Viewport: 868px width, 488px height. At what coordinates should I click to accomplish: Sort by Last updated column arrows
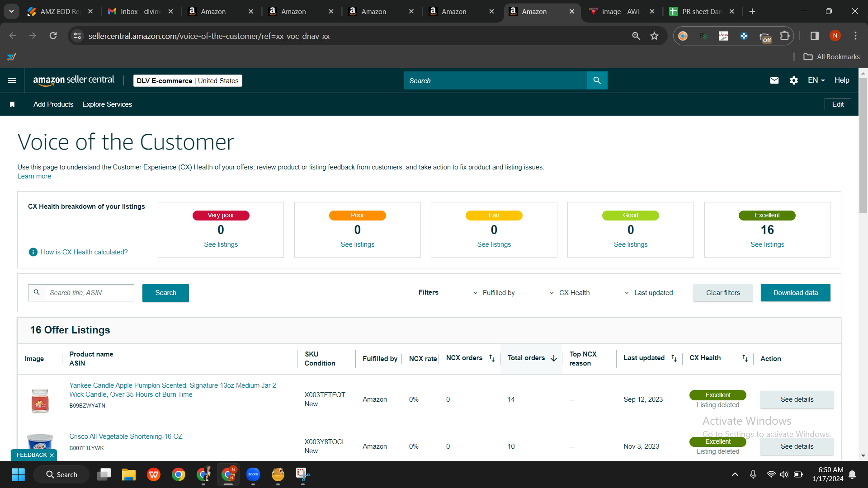674,358
